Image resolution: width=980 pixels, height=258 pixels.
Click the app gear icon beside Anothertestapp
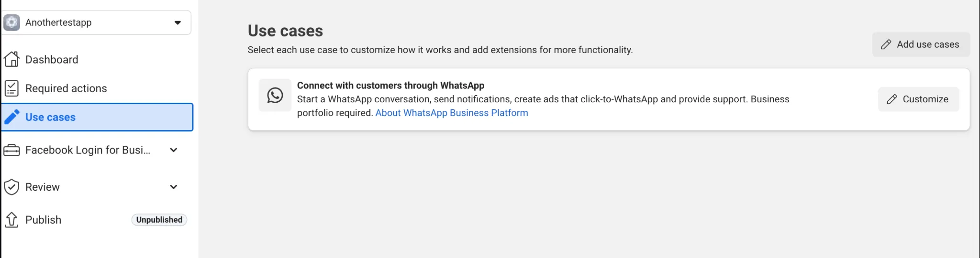[x=11, y=22]
